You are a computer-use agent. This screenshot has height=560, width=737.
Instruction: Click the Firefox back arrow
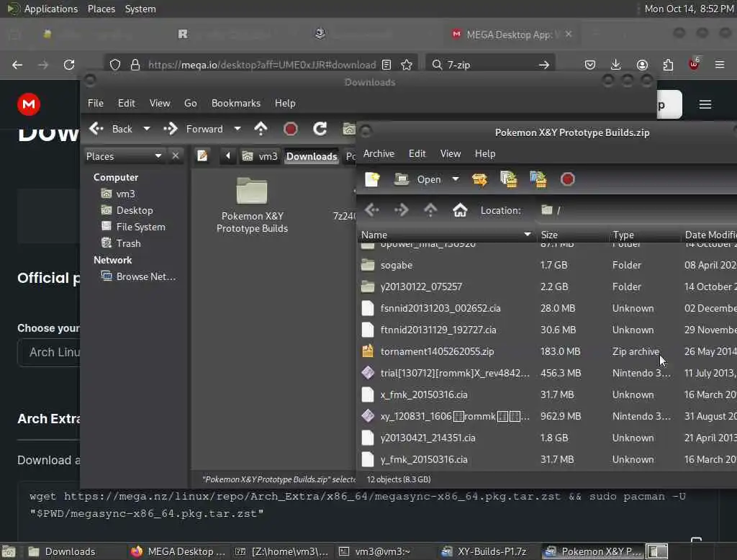pyautogui.click(x=17, y=65)
